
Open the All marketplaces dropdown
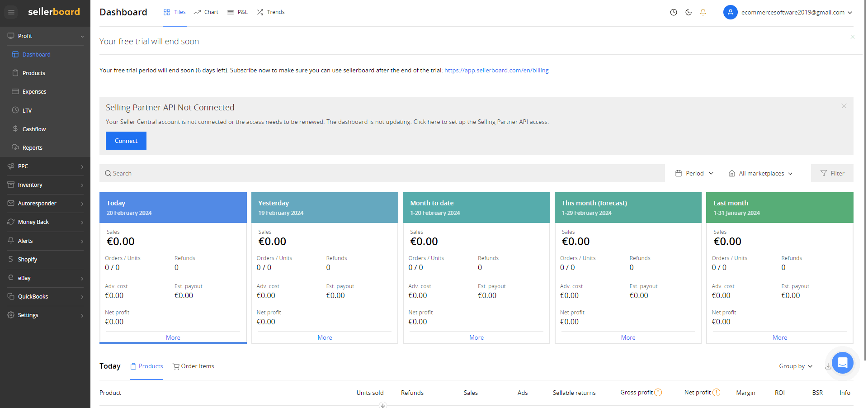pos(760,173)
